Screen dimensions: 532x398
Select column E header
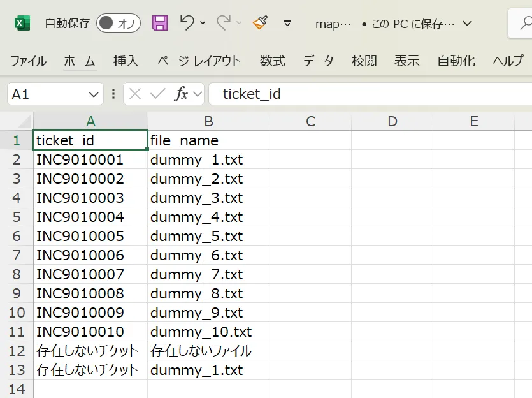click(x=474, y=121)
